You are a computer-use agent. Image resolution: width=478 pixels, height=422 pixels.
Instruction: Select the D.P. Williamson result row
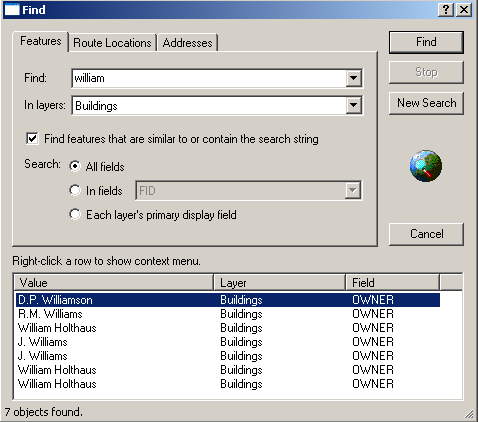pos(228,300)
